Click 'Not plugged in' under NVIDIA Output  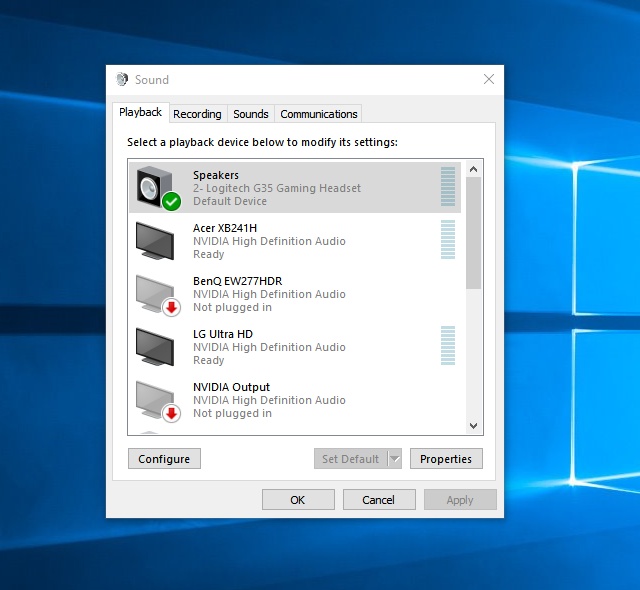(232, 413)
